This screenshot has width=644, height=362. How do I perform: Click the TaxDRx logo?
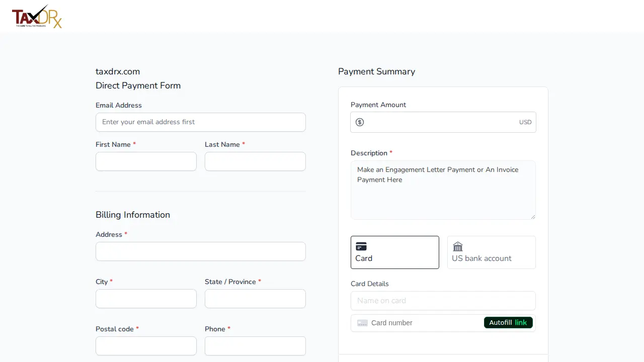coord(37,17)
